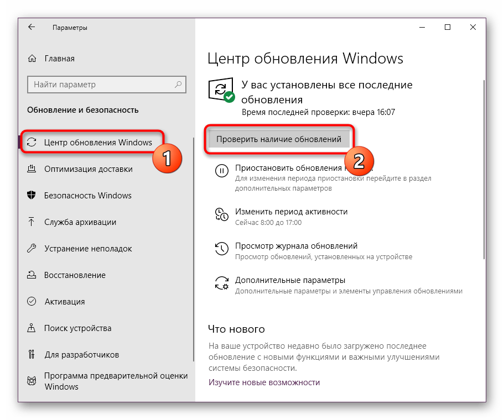Go to Поиск устройства settings page
This screenshot has height=420, width=504.
[x=77, y=328]
